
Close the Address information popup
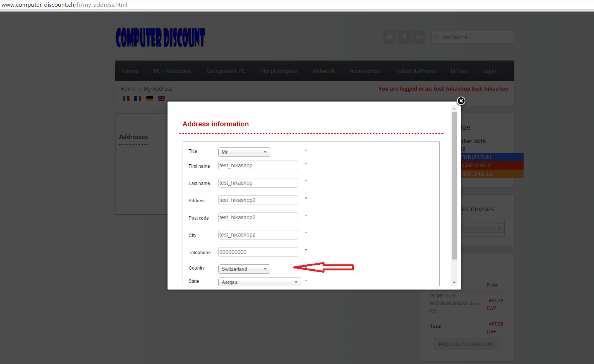click(461, 101)
